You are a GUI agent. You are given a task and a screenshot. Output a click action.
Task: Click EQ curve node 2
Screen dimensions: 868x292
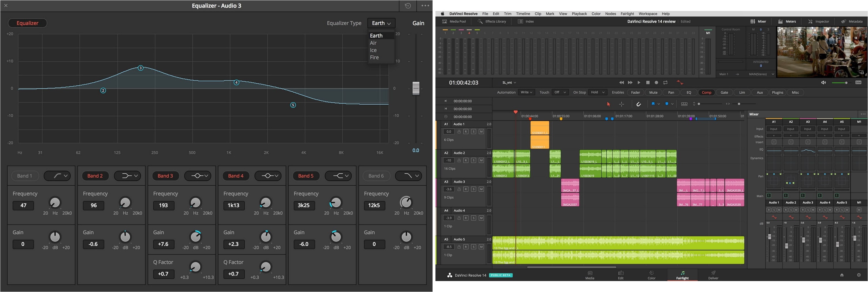(x=103, y=90)
